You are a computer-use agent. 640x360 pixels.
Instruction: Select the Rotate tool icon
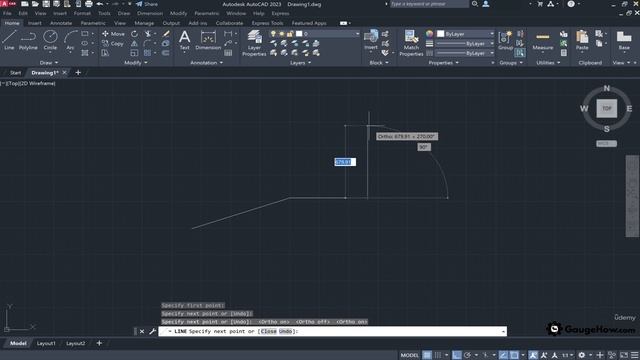click(134, 34)
